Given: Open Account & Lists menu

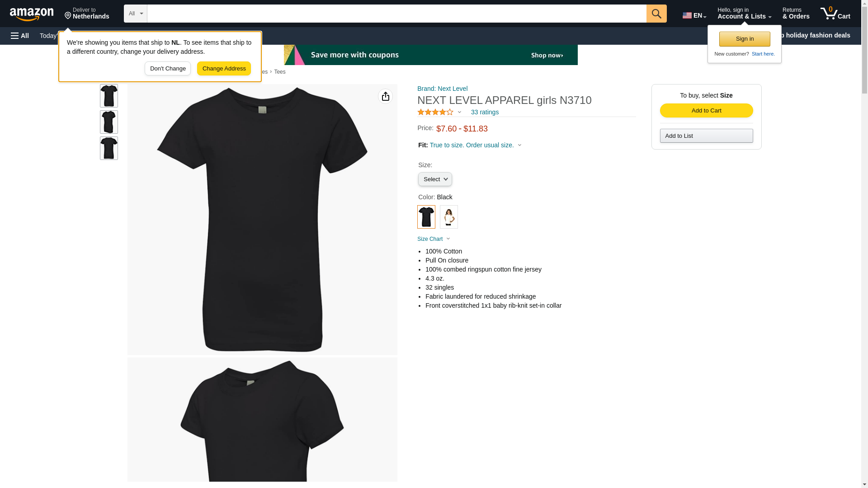Looking at the screenshot, I should pos(744,14).
